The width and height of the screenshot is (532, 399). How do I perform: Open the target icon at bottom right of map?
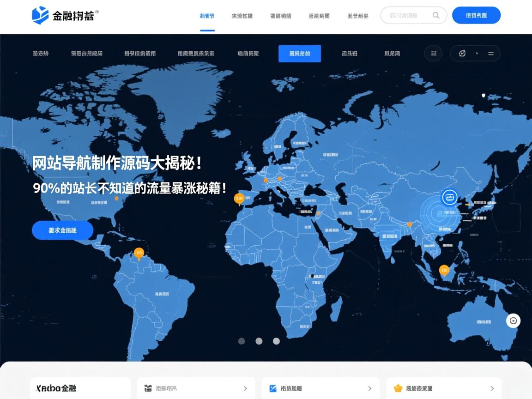click(x=513, y=320)
